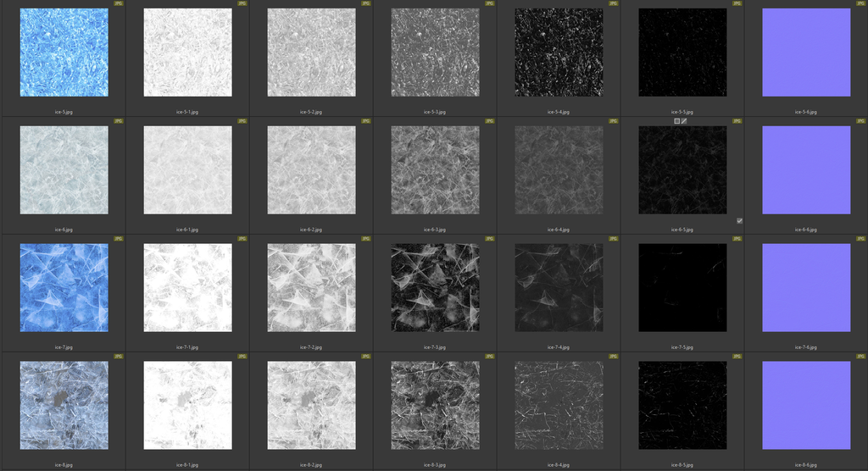Click the JPG badge on ice-7-3.jpg

[490, 239]
